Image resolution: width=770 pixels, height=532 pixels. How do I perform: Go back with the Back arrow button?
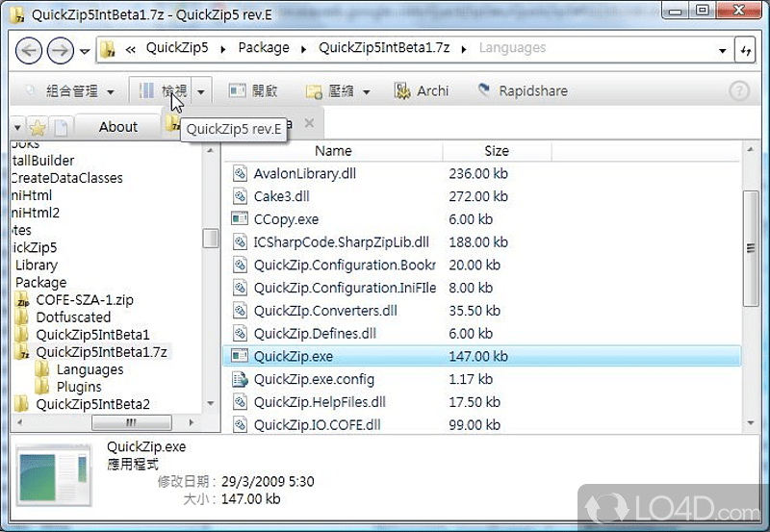click(x=29, y=50)
